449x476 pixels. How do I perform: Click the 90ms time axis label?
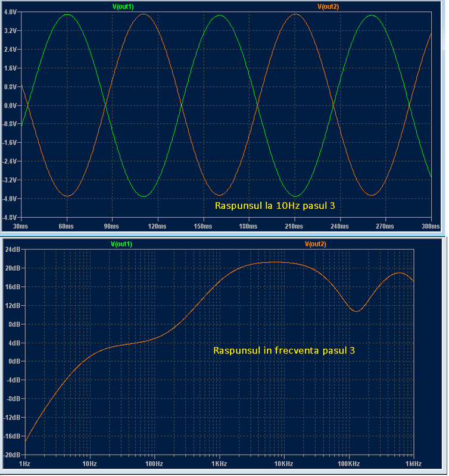tap(111, 227)
